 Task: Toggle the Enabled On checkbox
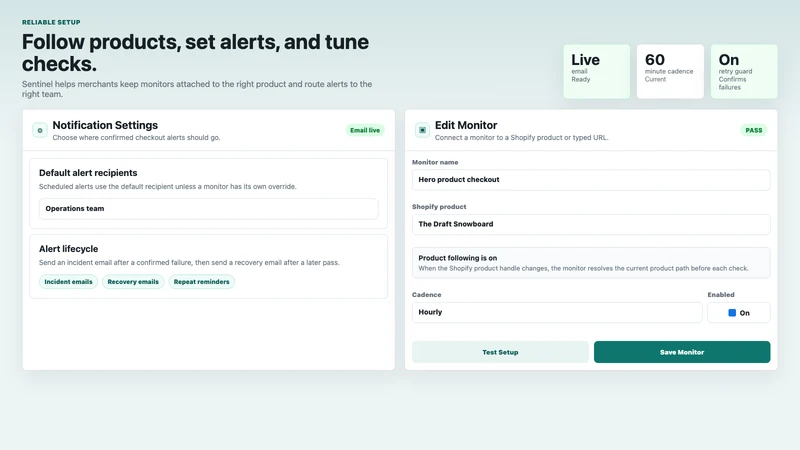(732, 313)
